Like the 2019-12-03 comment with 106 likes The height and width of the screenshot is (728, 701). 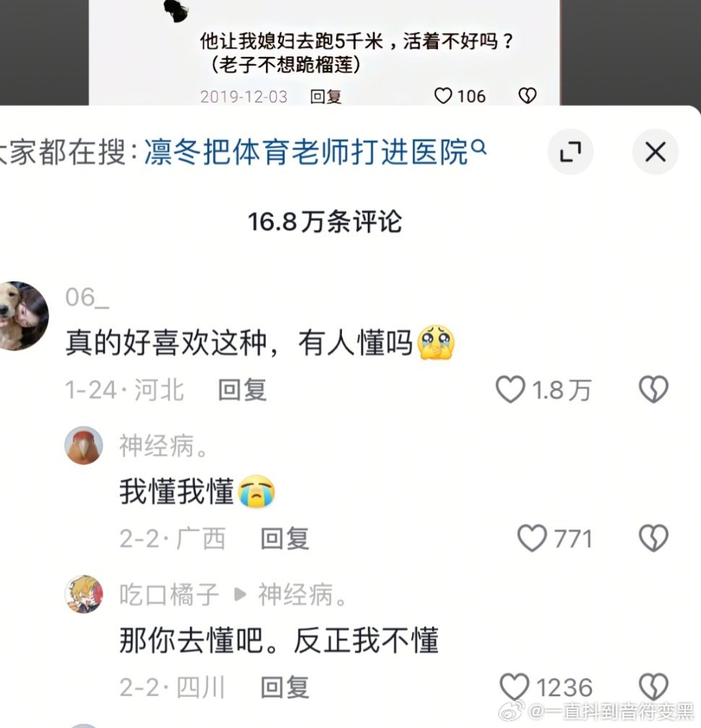[x=443, y=95]
